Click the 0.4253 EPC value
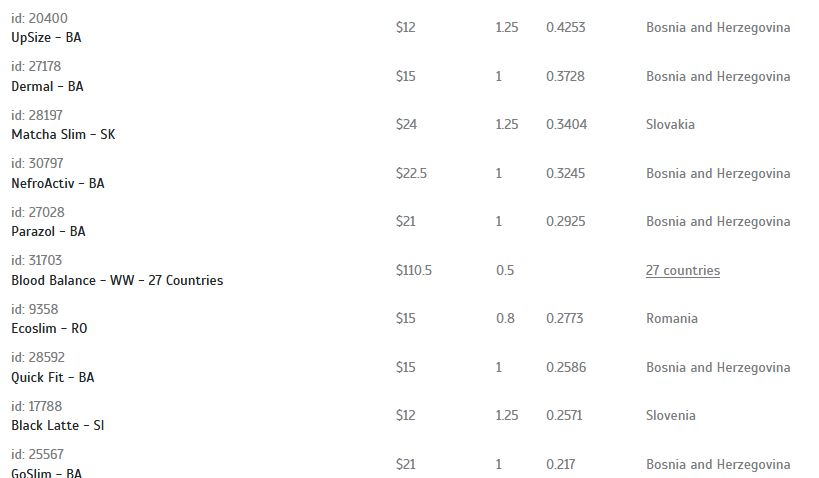Viewport: 819px width, 478px height. (566, 27)
